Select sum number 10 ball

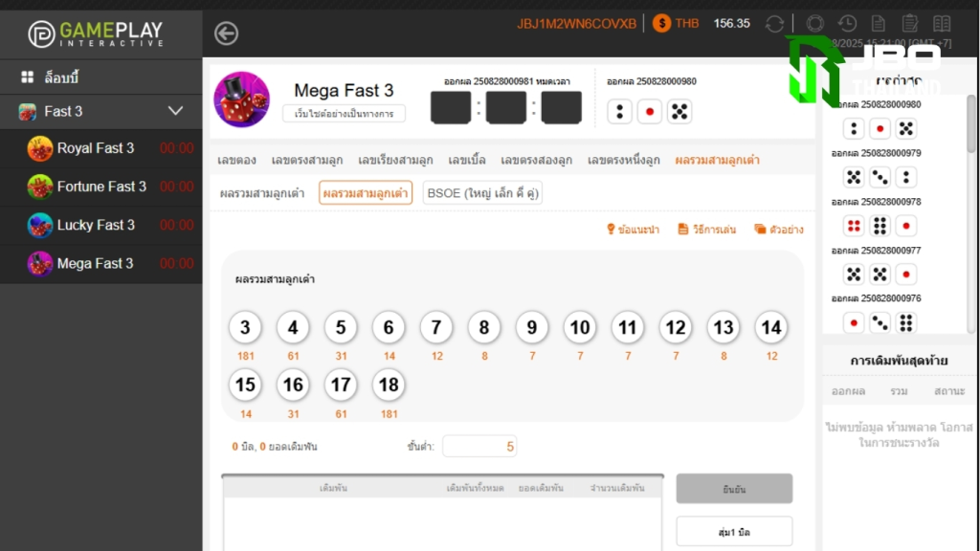click(x=579, y=327)
